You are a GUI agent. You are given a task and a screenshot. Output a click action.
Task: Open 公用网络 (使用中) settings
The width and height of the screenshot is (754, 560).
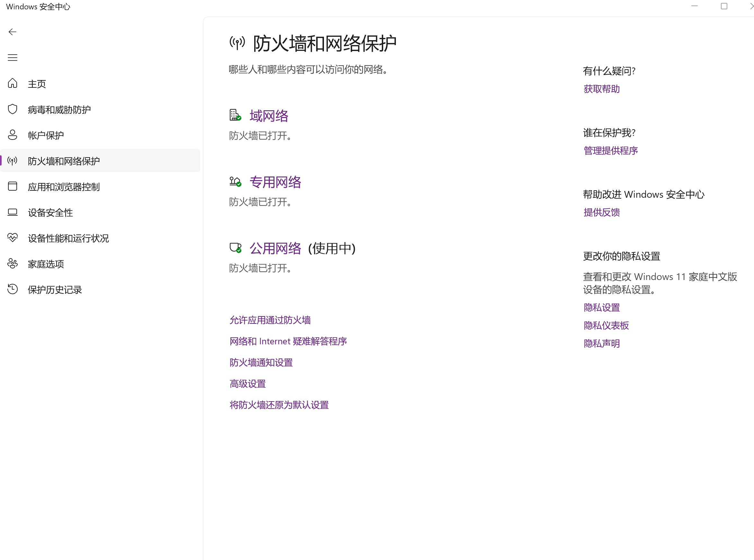pos(275,248)
